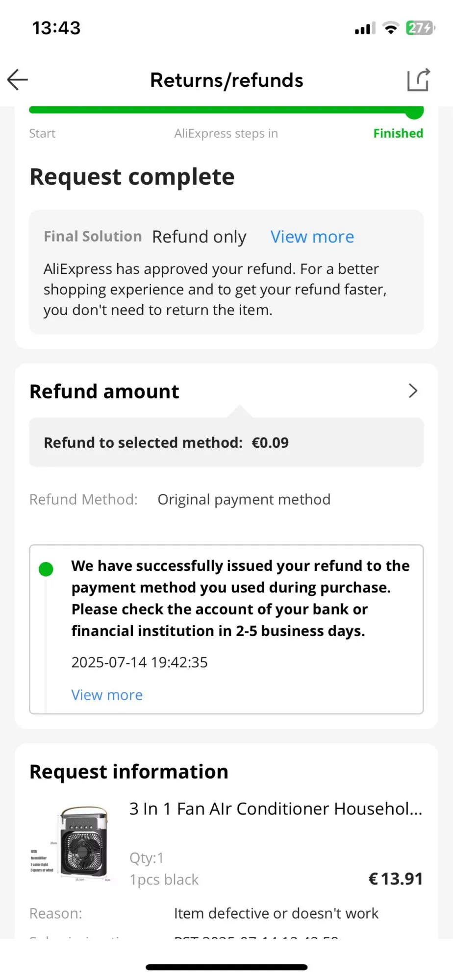This screenshot has width=453, height=980.
Task: Tap the Start progress step label
Action: tap(42, 133)
